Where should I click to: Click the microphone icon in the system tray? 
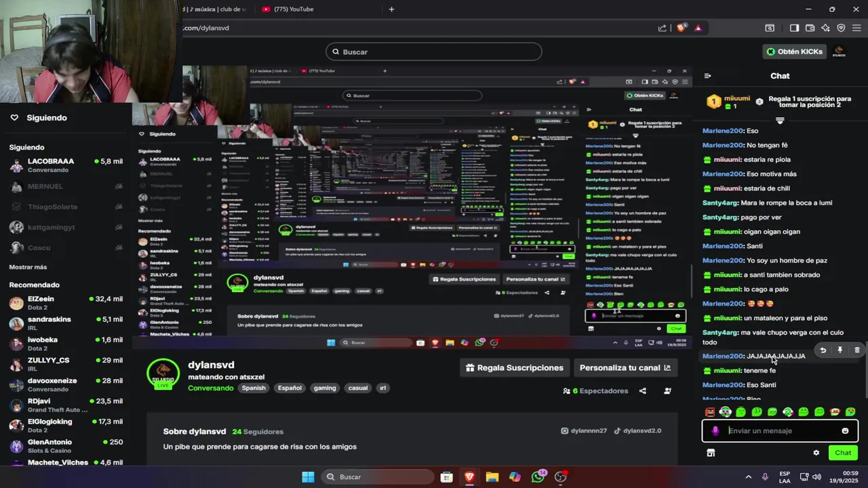765,477
